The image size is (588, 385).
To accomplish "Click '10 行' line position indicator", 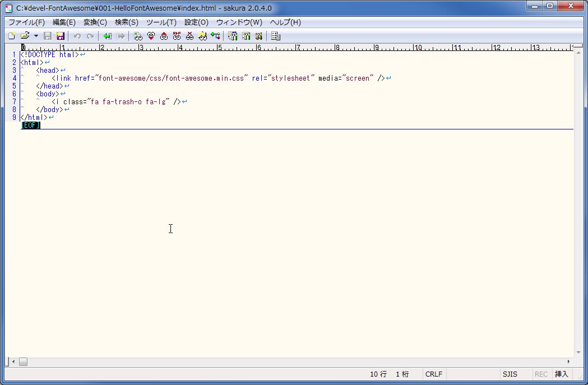I will coord(378,374).
